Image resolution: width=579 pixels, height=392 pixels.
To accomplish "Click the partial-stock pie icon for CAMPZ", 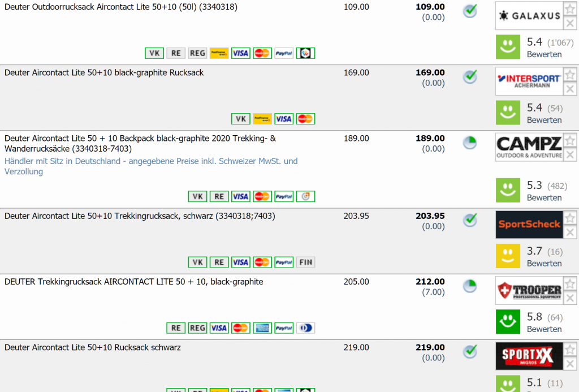I will (470, 143).
